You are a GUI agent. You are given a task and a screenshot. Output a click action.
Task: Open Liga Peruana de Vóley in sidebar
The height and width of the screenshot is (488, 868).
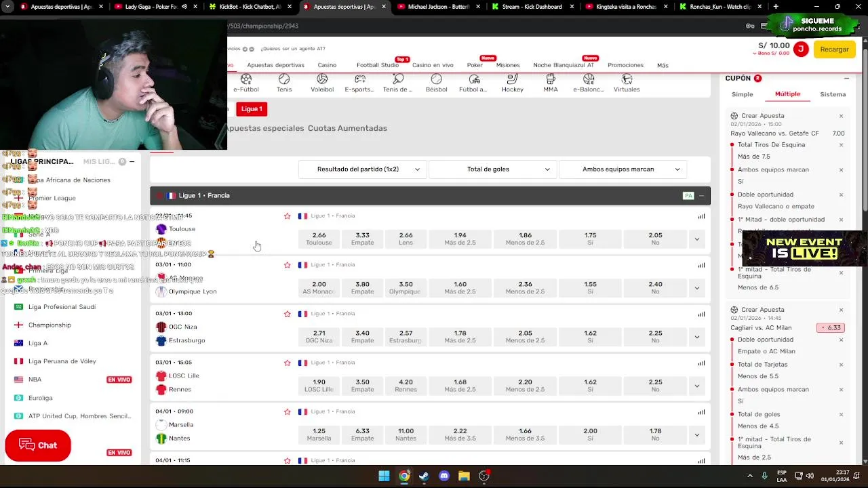[62, 361]
